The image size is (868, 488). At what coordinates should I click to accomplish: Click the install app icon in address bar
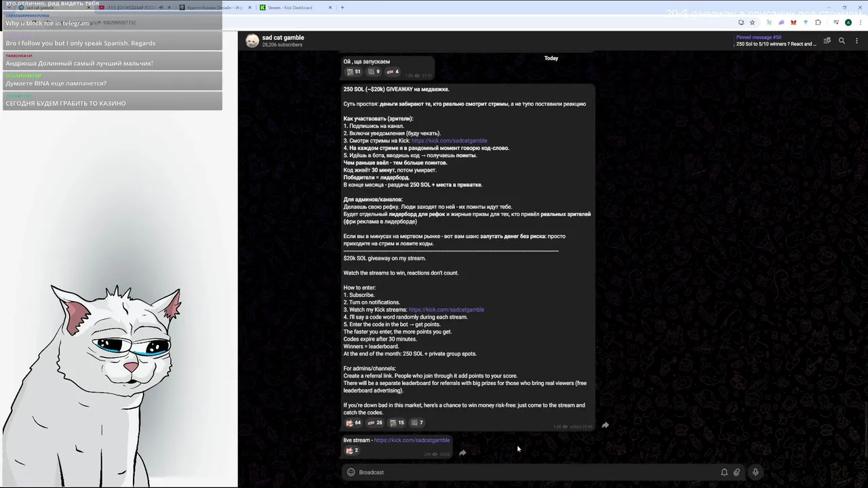coord(741,22)
